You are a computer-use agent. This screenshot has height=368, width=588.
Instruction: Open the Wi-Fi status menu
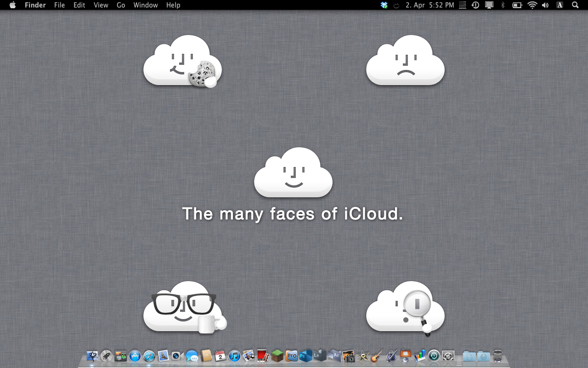(x=532, y=5)
